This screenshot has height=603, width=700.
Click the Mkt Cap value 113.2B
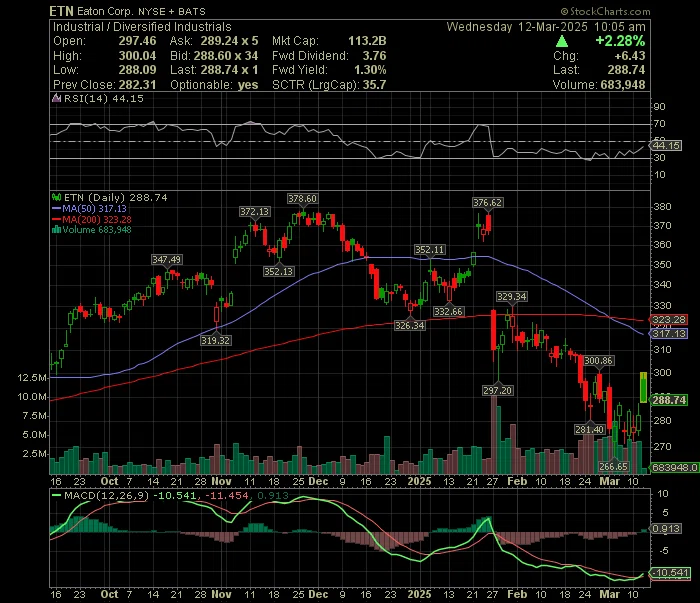pyautogui.click(x=367, y=41)
